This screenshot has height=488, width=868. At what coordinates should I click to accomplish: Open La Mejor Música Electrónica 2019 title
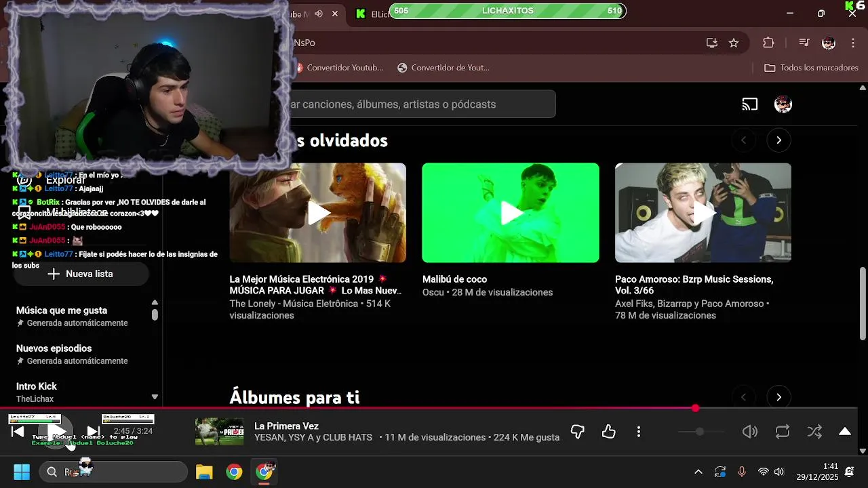[315, 285]
